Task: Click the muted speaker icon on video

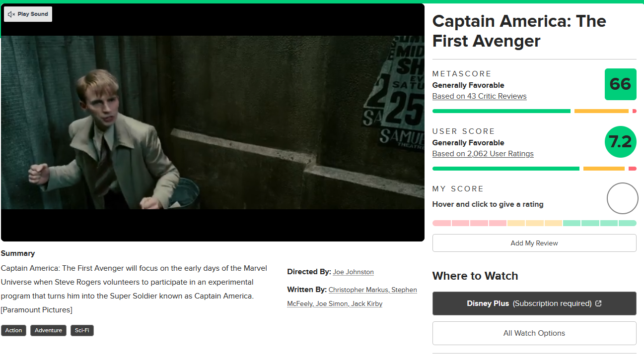Action: pos(11,14)
